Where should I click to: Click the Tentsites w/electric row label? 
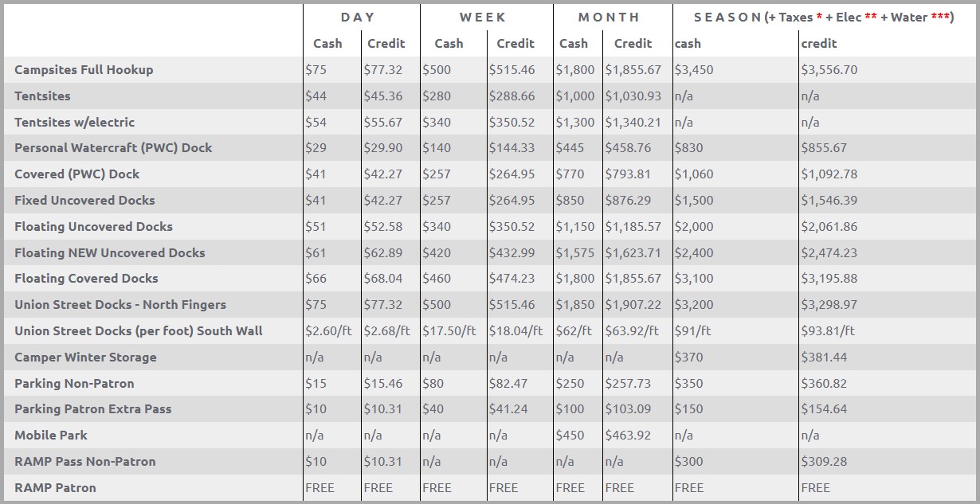pos(74,122)
